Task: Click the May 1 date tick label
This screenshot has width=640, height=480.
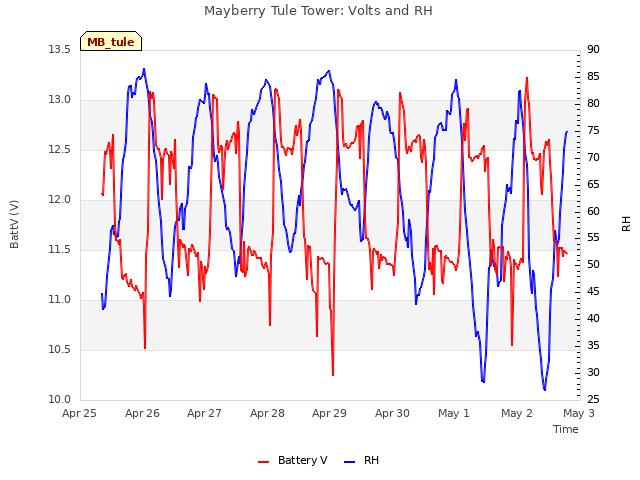Action: pyautogui.click(x=453, y=413)
